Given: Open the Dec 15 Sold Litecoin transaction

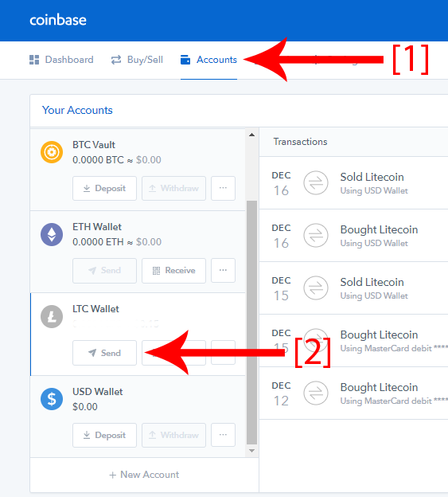Looking at the screenshot, I should (x=353, y=288).
